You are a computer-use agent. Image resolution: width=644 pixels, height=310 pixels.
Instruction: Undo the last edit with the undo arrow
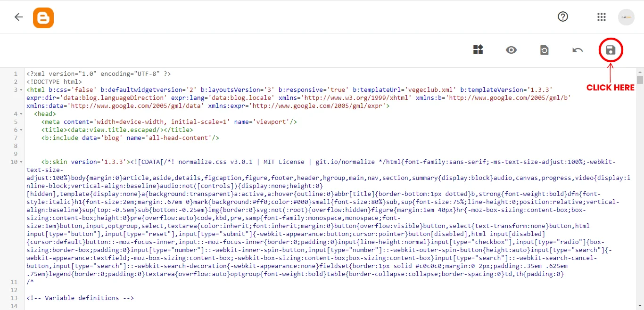577,49
